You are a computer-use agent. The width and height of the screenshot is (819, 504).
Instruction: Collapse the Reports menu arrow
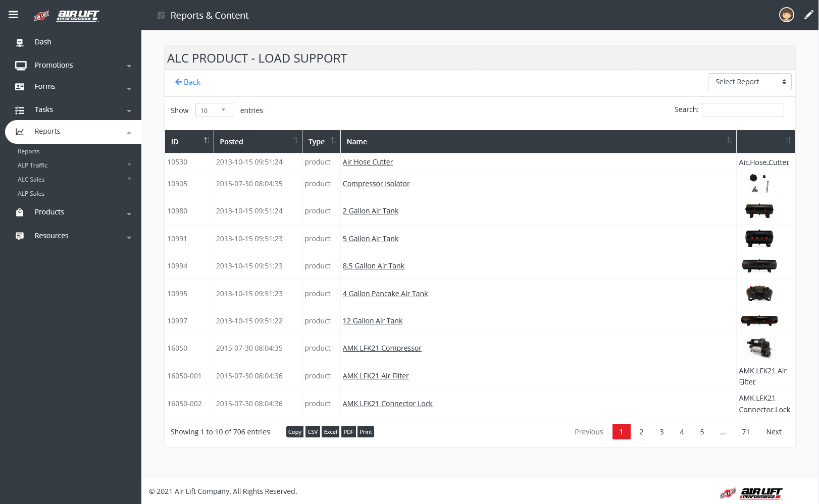(129, 132)
